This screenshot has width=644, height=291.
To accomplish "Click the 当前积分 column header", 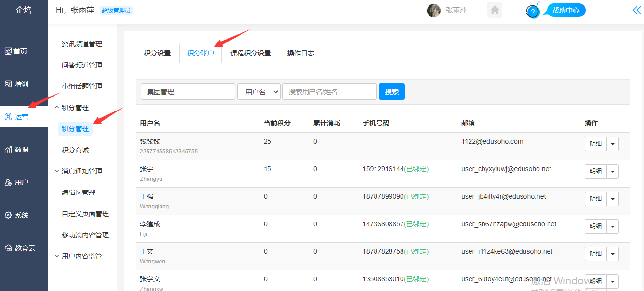I will pyautogui.click(x=277, y=123).
